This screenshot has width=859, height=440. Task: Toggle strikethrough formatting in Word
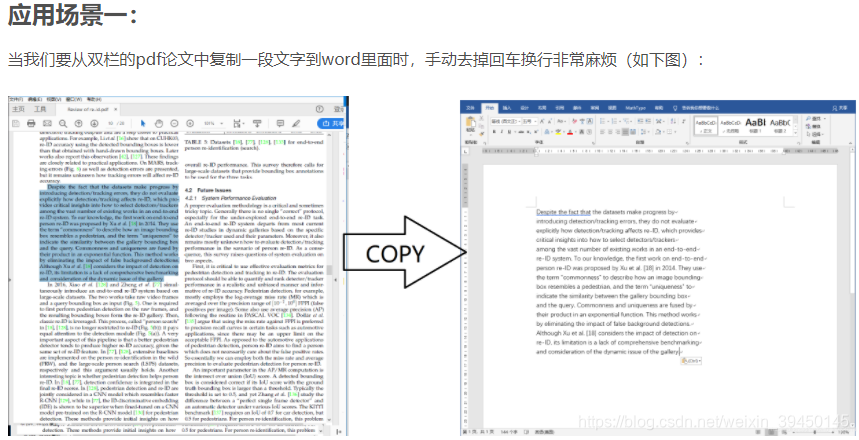point(521,132)
